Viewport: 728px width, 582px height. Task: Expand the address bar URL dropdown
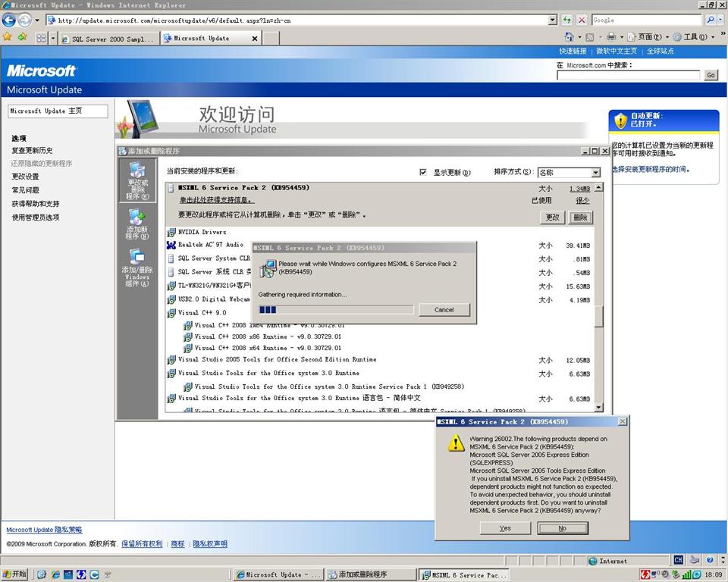tap(553, 20)
